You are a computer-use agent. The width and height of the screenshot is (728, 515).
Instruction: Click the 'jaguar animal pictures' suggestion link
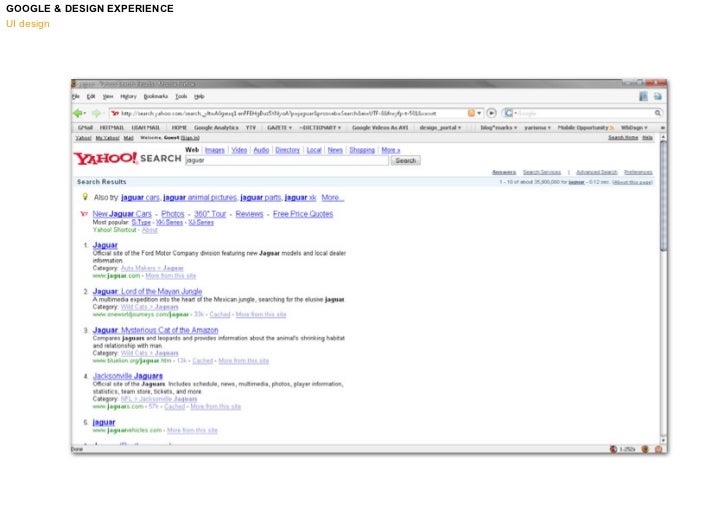point(200,197)
